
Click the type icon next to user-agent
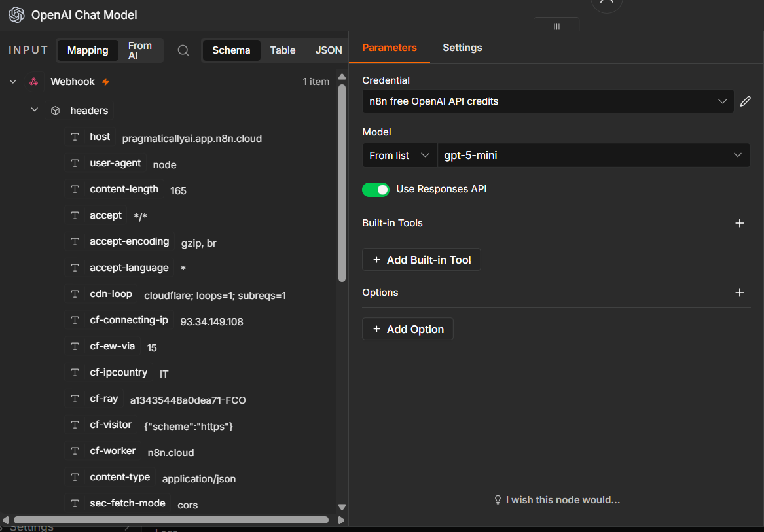(x=75, y=163)
